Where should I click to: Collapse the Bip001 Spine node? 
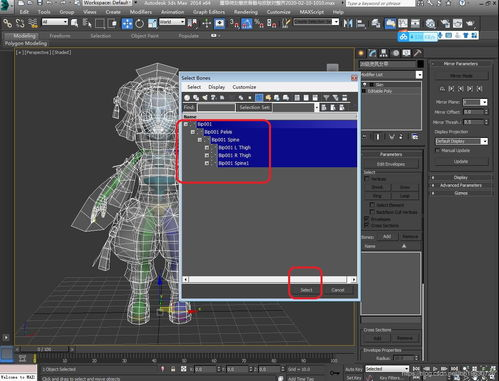pyautogui.click(x=200, y=140)
